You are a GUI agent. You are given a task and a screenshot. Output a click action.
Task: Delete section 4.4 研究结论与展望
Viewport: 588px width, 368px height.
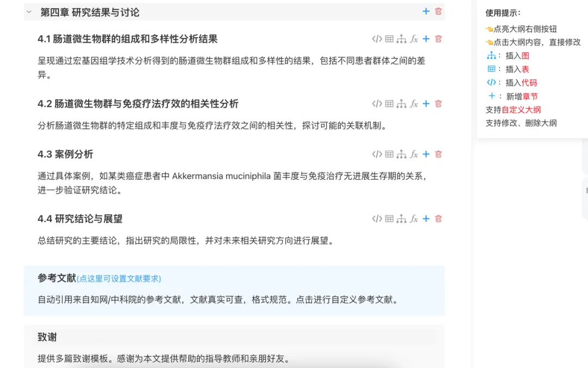click(438, 219)
